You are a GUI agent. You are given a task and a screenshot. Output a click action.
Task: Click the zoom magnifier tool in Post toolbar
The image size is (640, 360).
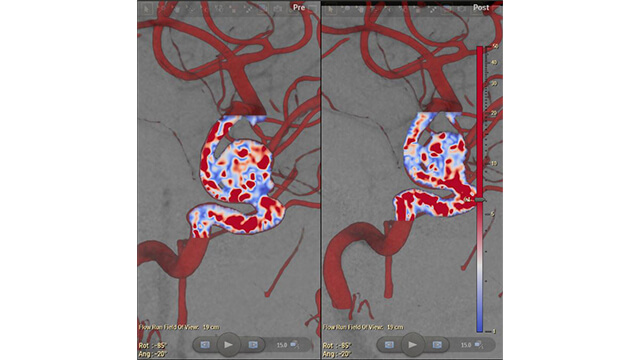pyautogui.click(x=346, y=9)
